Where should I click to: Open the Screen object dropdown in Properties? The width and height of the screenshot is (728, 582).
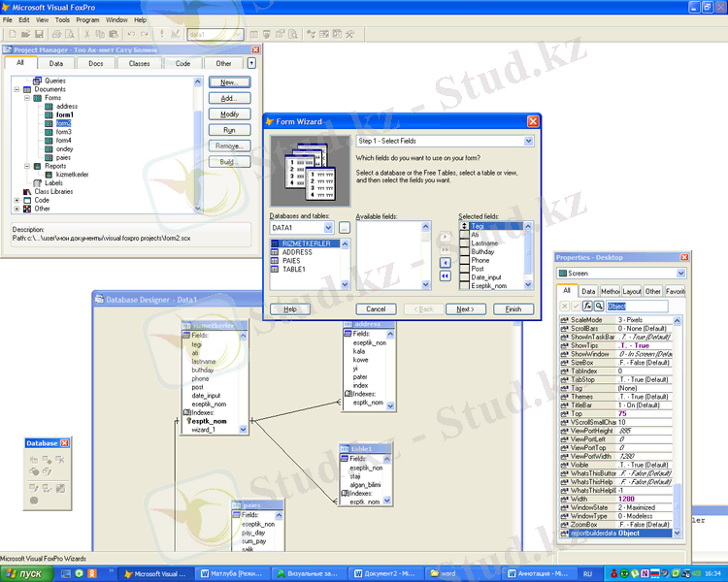pyautogui.click(x=681, y=274)
